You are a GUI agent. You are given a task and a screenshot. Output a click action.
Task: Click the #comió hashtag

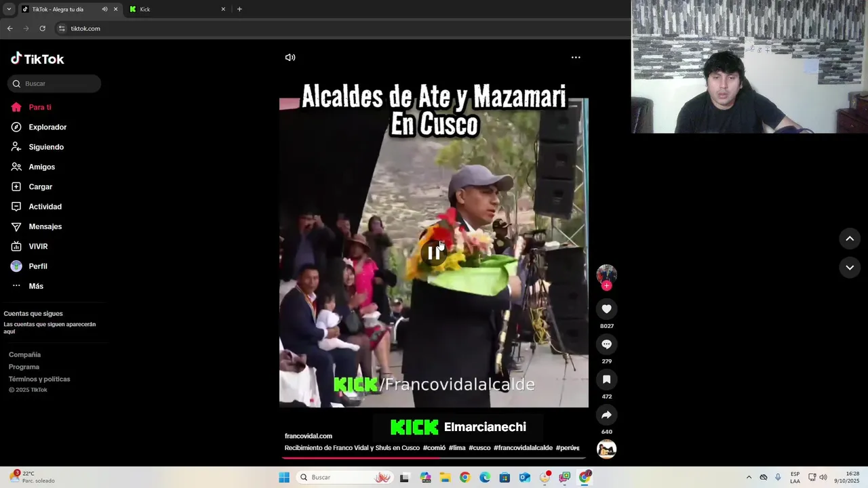[x=434, y=448]
